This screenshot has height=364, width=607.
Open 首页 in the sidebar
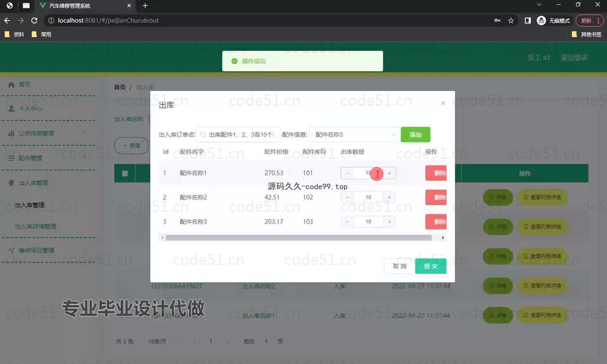coord(24,84)
